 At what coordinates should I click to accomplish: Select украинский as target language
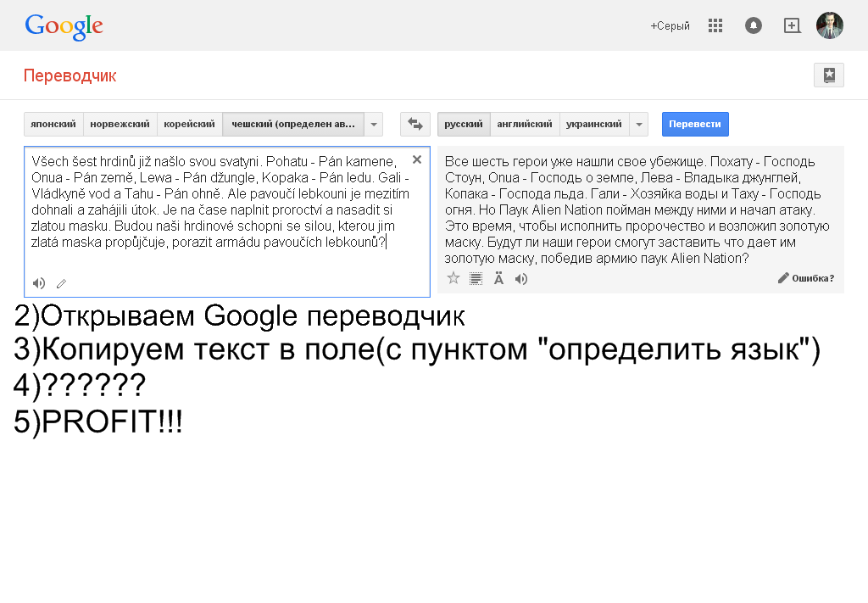tap(594, 124)
